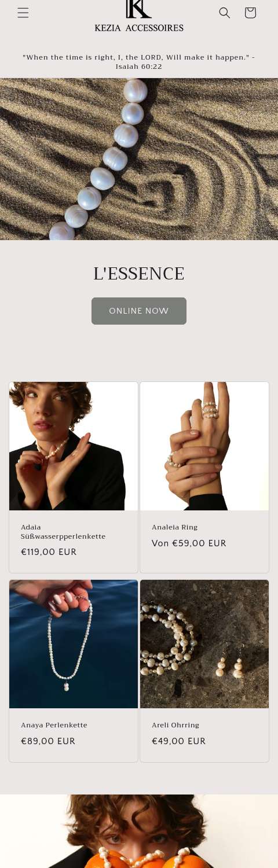Open the Analeia Ring product link

175,527
